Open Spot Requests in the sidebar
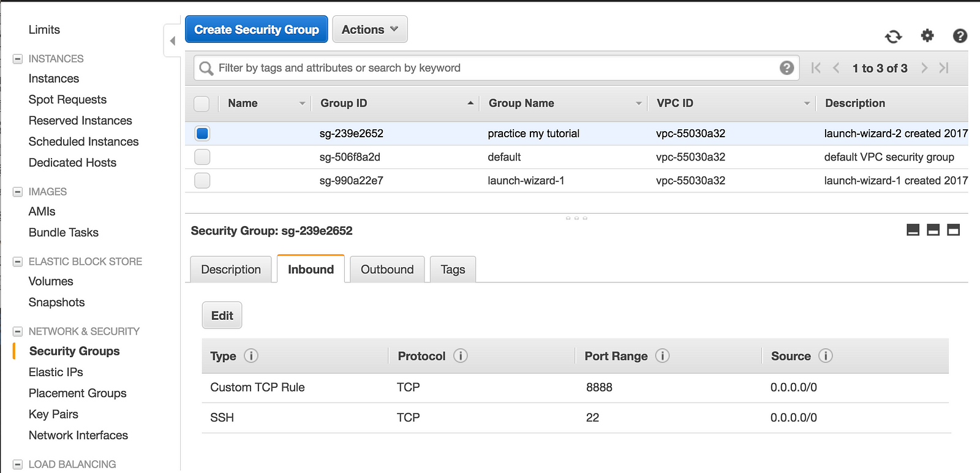The height and width of the screenshot is (473, 980). 67,99
